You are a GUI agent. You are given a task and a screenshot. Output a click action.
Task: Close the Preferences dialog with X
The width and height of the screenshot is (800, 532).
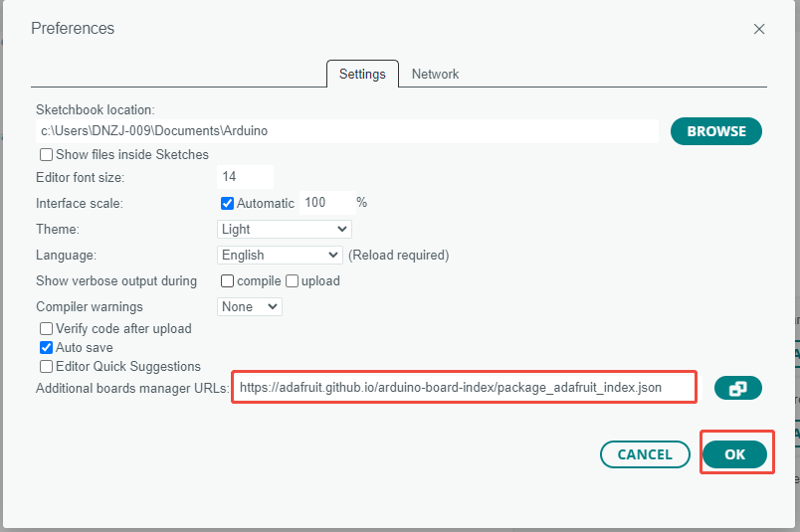point(758,29)
